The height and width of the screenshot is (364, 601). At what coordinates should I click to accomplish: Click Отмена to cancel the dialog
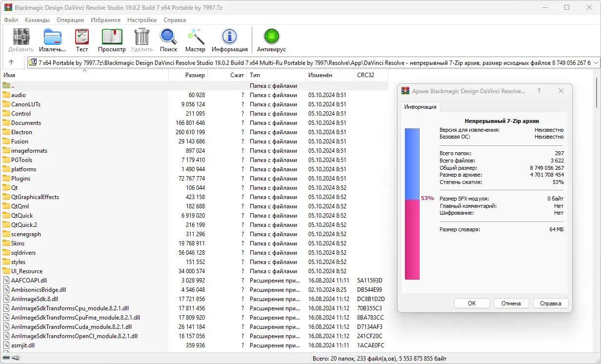[511, 303]
